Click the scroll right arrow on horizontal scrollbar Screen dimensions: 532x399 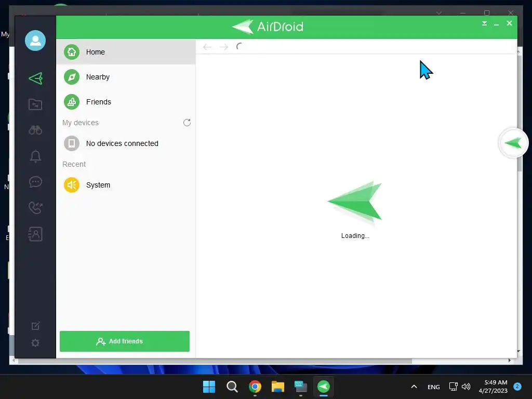tap(510, 361)
